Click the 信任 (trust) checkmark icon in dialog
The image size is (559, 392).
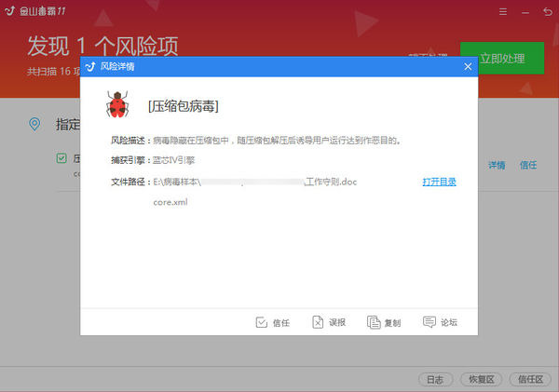(262, 322)
